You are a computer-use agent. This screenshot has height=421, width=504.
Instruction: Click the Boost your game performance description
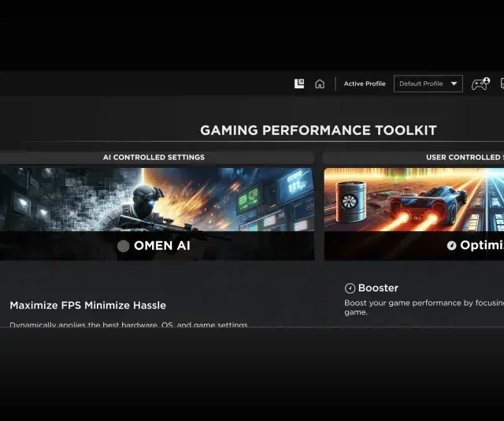[x=424, y=307]
